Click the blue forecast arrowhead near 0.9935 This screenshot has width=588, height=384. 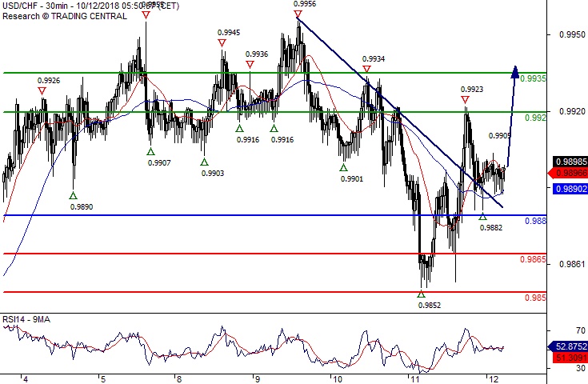coord(515,72)
